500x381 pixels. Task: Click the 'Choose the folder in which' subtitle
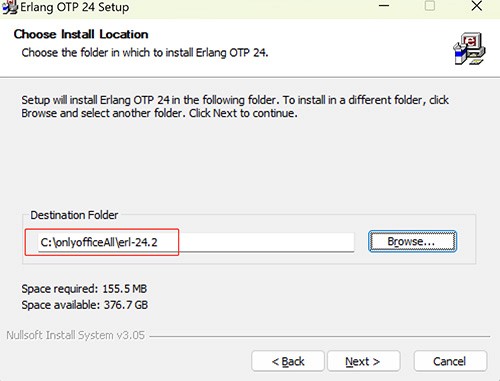click(145, 53)
